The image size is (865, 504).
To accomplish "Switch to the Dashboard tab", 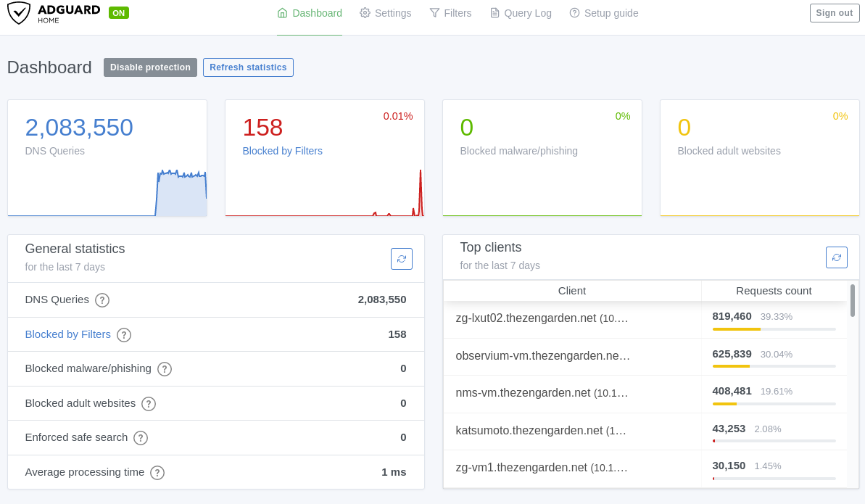I will [310, 13].
